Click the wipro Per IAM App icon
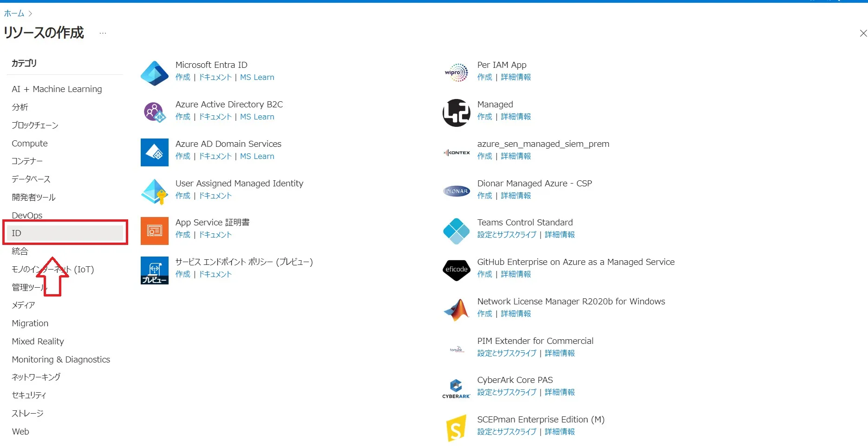Screen dimensions: 868x448 (457, 72)
